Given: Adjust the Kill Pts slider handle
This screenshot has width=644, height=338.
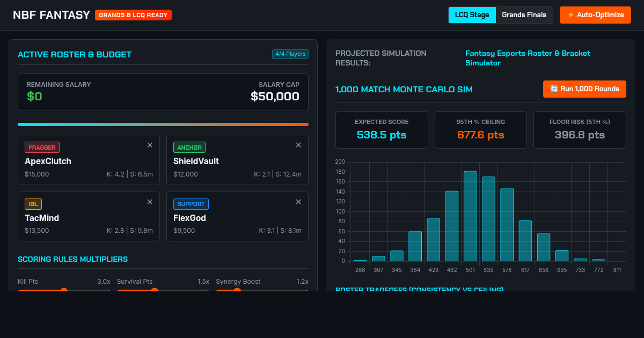Looking at the screenshot, I should coord(64,290).
